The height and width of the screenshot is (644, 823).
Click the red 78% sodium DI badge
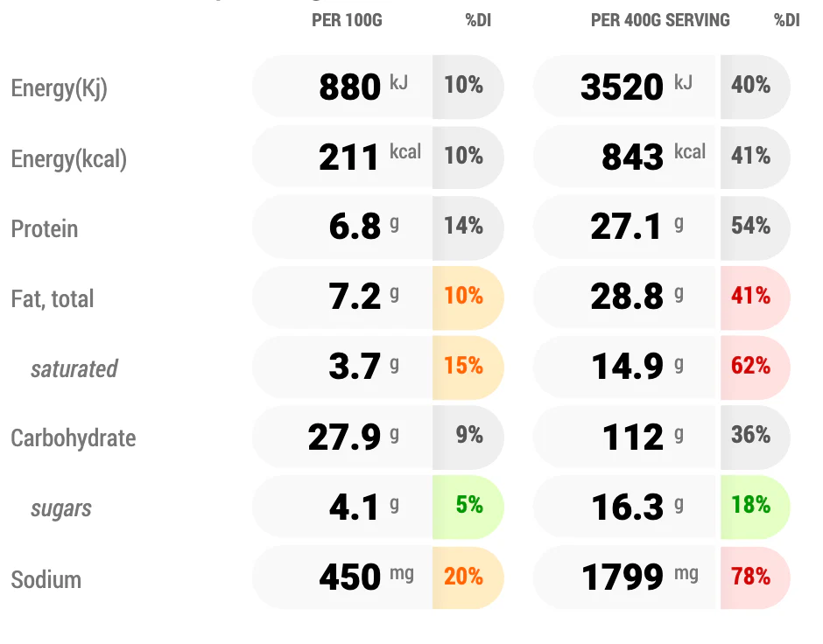755,577
